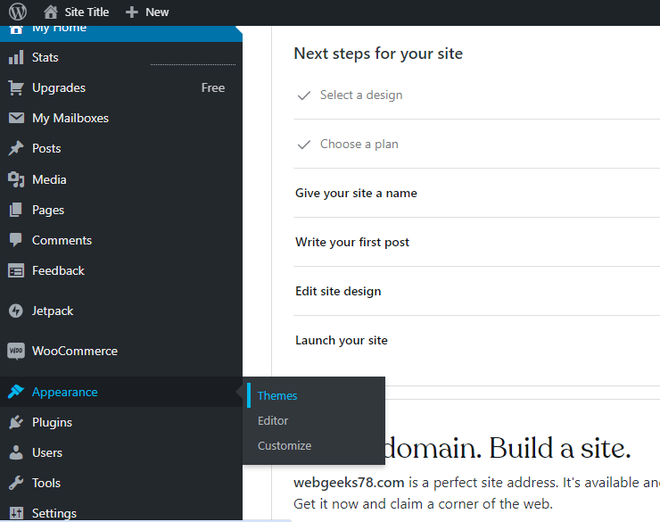Click the Media library icon
The height and width of the screenshot is (522, 660).
pyautogui.click(x=16, y=180)
